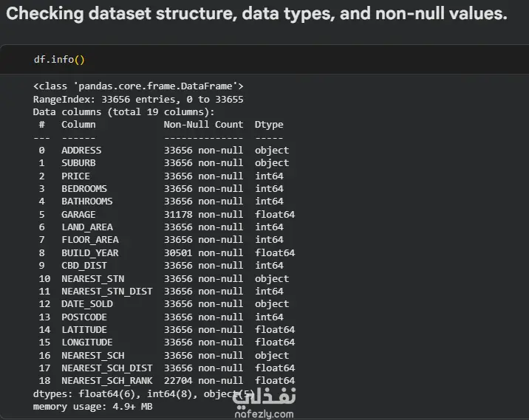The width and height of the screenshot is (529, 420).
Task: Click the Dtype column header
Action: (x=269, y=125)
